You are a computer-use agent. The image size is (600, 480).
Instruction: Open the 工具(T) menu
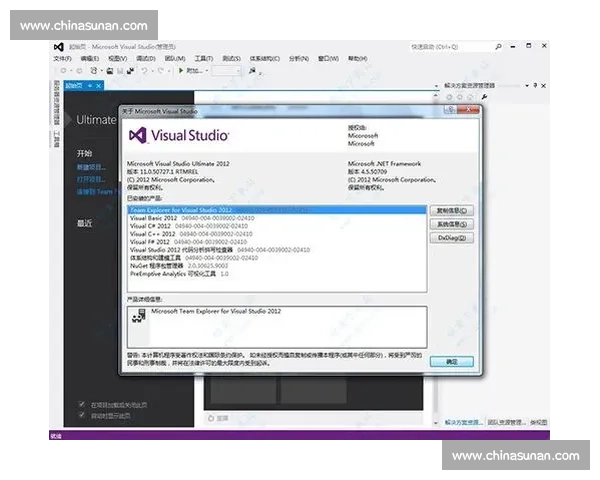204,59
